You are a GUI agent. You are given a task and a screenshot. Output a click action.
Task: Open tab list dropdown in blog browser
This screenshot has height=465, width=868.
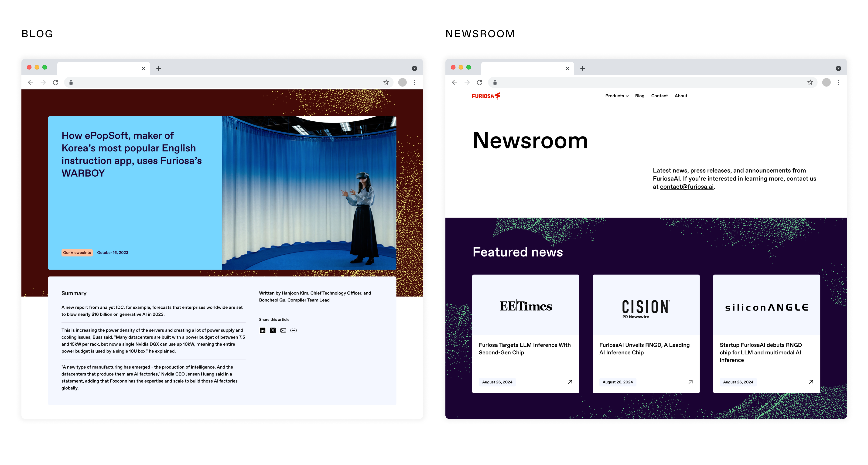414,68
